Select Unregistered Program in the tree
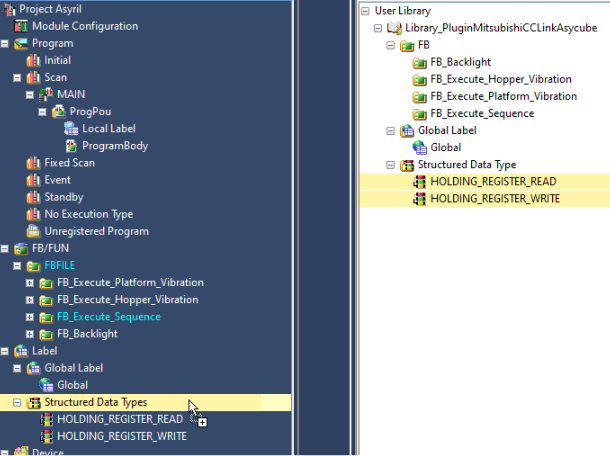This screenshot has height=456, width=610. pos(96,231)
